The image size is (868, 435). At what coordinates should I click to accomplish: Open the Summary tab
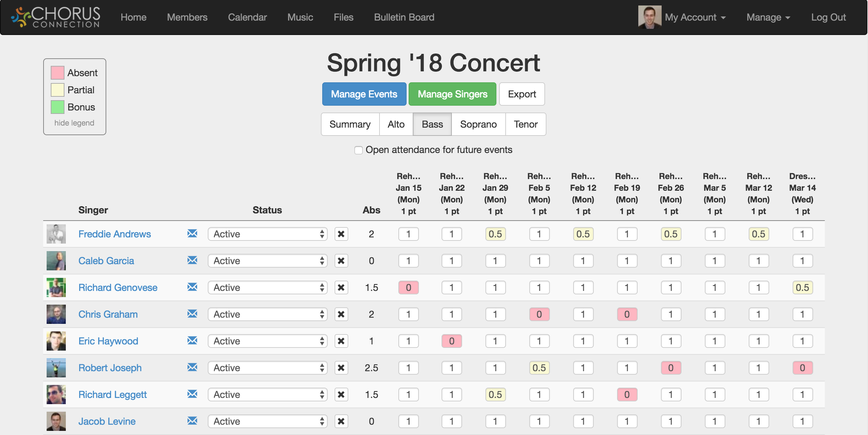[x=350, y=124]
